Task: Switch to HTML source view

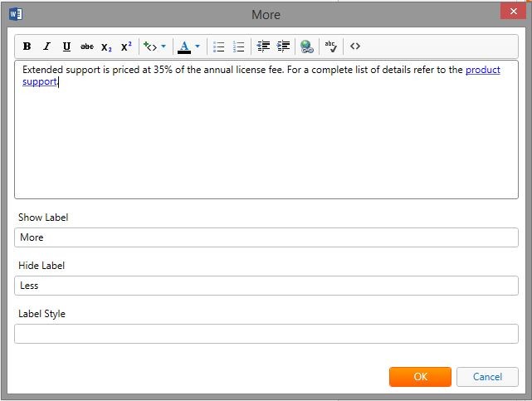Action: click(x=355, y=46)
